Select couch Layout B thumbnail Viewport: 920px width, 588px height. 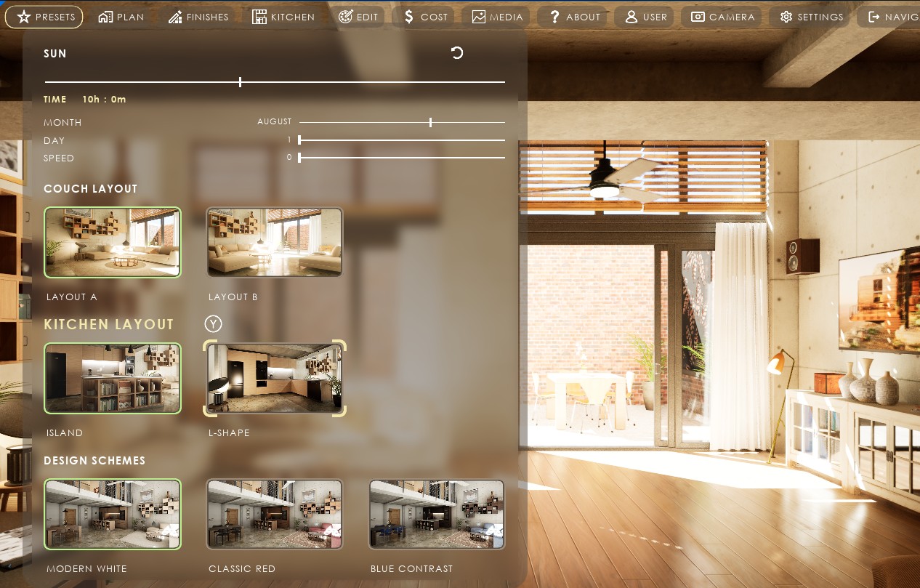pos(275,243)
